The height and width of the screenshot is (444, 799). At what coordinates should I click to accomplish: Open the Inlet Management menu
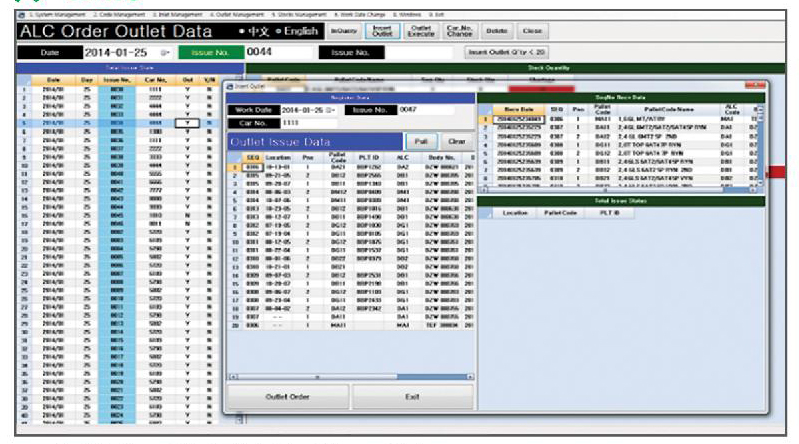(x=178, y=15)
